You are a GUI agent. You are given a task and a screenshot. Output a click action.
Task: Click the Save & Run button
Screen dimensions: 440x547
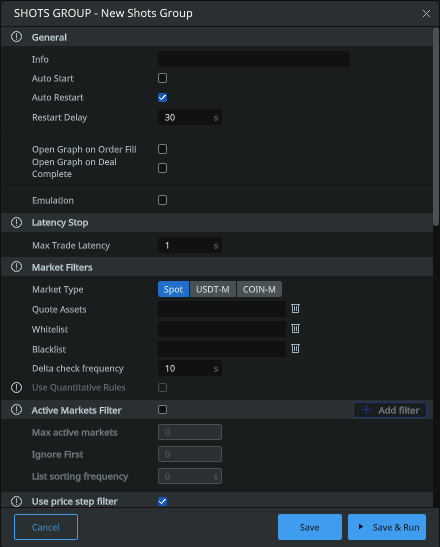point(387,527)
